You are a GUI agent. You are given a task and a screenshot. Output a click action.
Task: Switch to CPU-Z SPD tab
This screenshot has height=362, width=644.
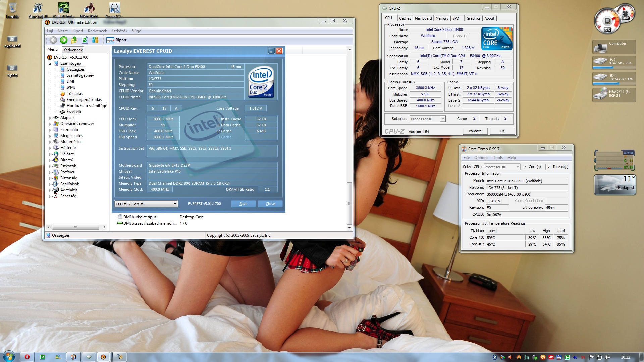coord(455,18)
